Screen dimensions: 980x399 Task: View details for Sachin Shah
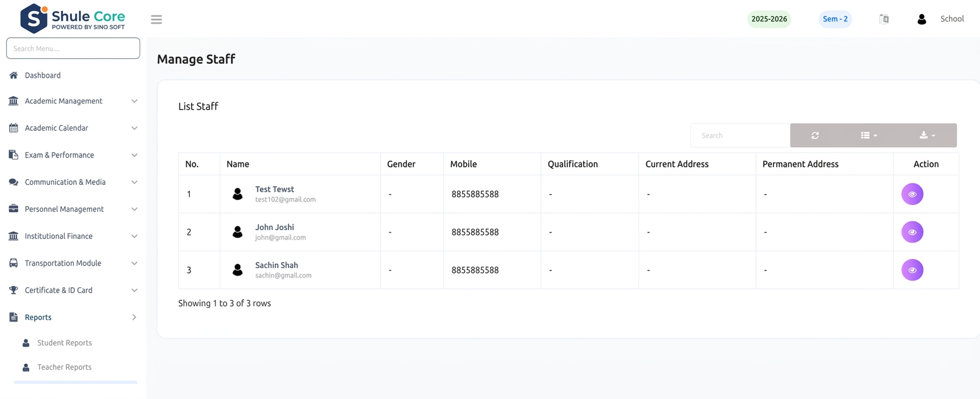point(912,270)
